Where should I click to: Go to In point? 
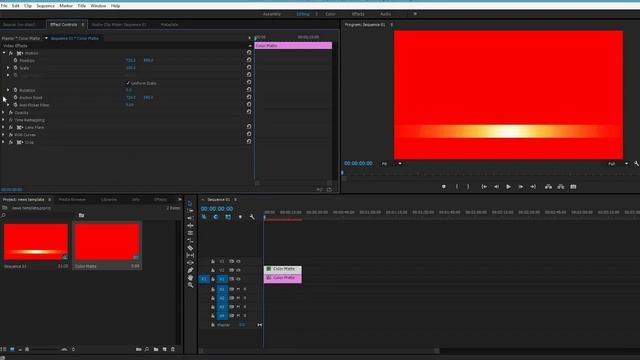pyautogui.click(x=484, y=187)
